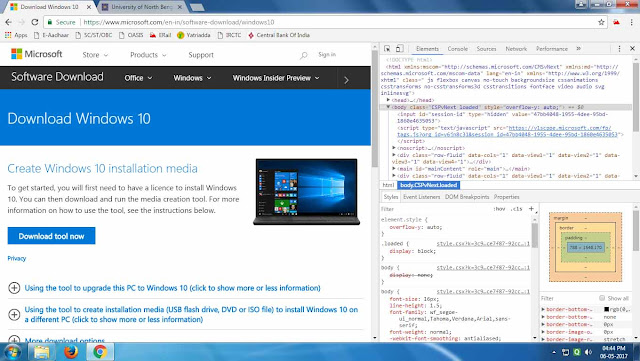The width and height of the screenshot is (640, 361).
Task: Show hidden system tray icons arrow
Action: click(554, 352)
